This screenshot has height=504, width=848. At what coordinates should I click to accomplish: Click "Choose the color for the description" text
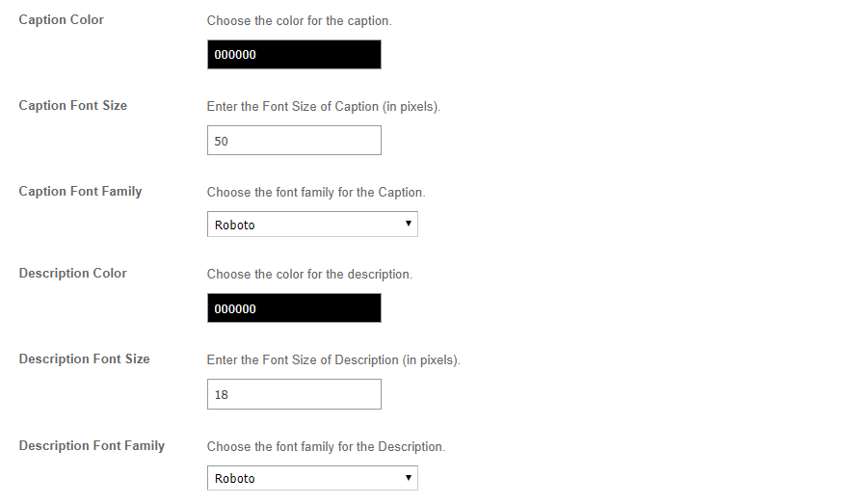pos(309,274)
